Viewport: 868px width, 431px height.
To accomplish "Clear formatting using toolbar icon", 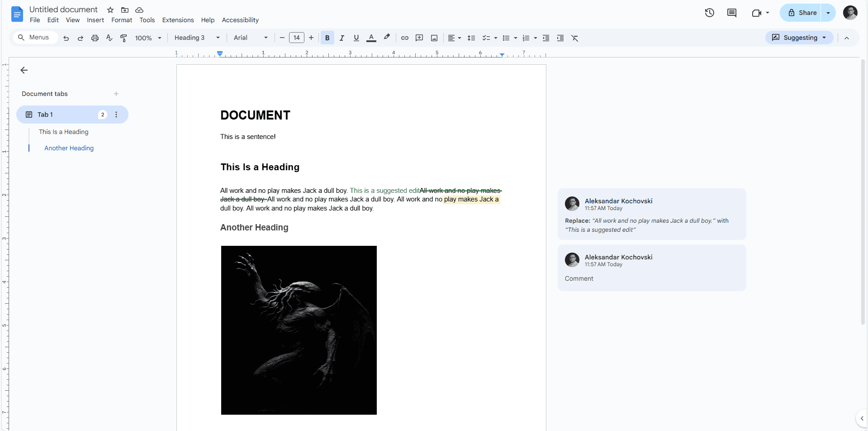I will point(574,38).
